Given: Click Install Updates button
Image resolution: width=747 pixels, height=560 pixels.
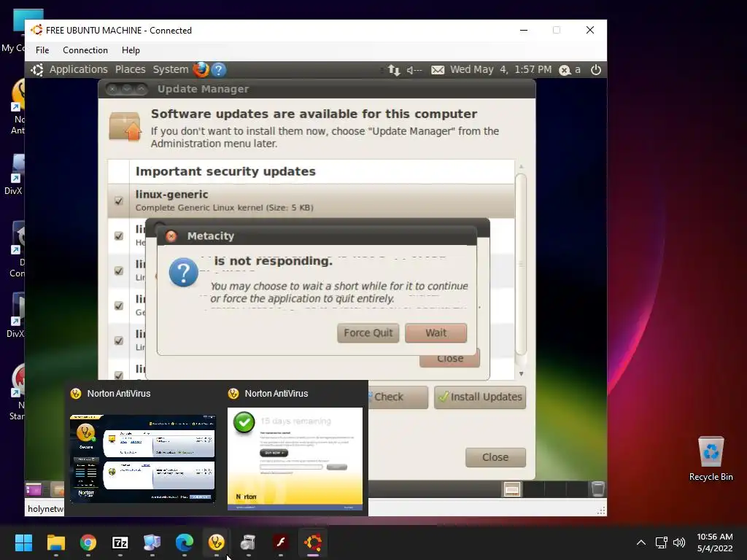Looking at the screenshot, I should pos(480,397).
